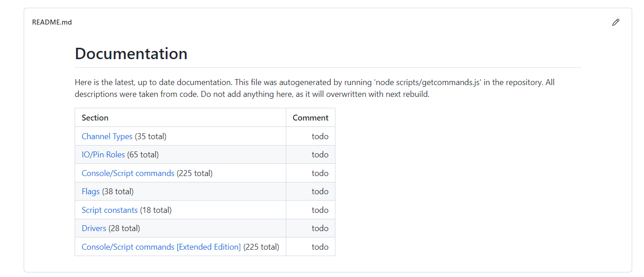Select the Comment column header
This screenshot has height=277, width=644.
[x=310, y=117]
